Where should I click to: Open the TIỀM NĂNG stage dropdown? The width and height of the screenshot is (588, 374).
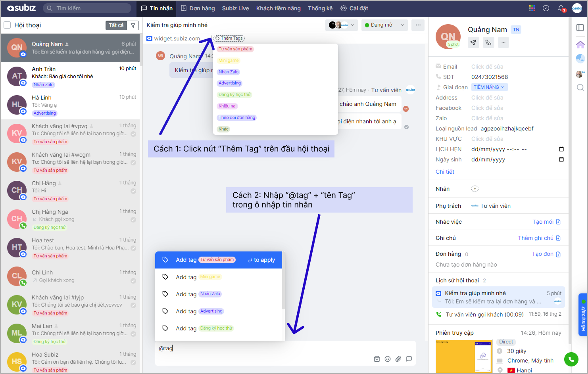[489, 87]
